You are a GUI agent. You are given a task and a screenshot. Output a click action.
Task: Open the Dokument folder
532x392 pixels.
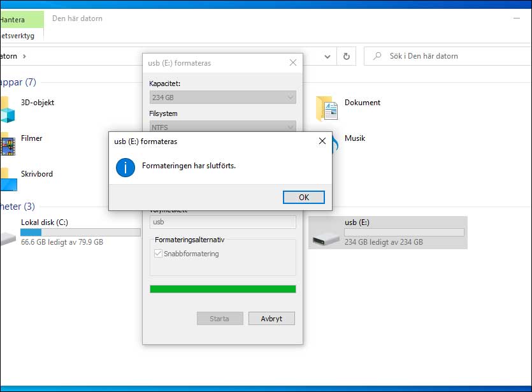click(x=363, y=102)
